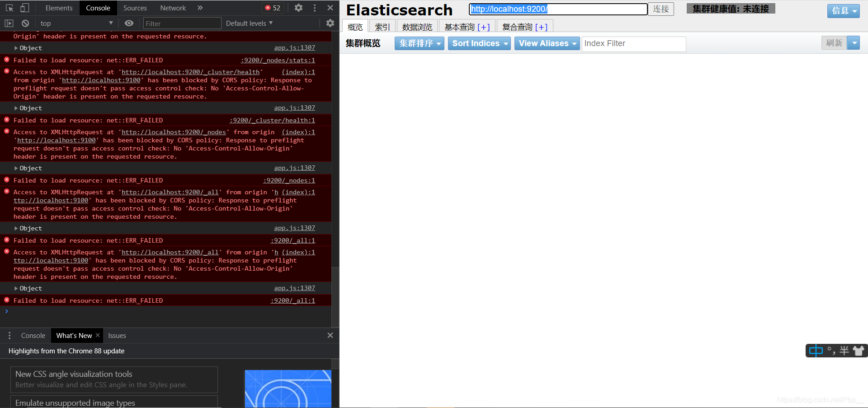This screenshot has height=408, width=868.
Task: Click Elasticsearch connection URL field
Action: (x=558, y=9)
